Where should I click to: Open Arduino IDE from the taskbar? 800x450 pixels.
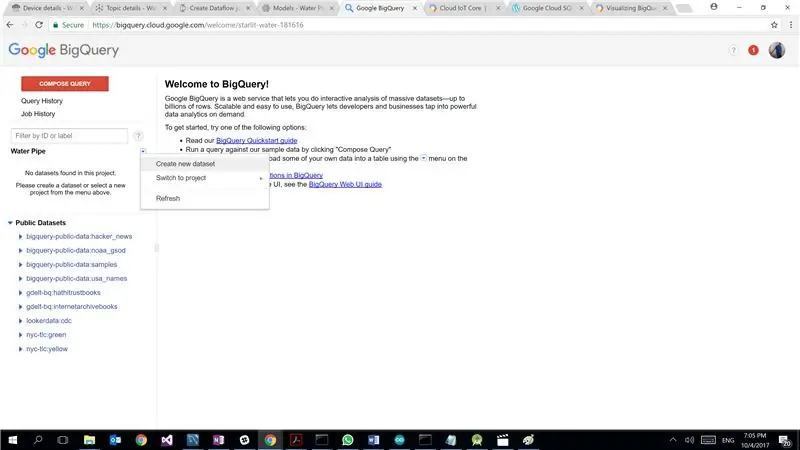click(x=399, y=440)
